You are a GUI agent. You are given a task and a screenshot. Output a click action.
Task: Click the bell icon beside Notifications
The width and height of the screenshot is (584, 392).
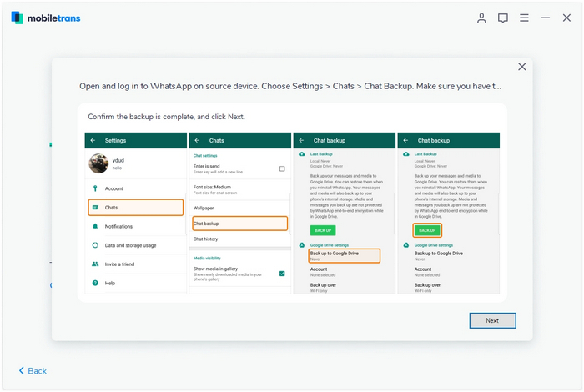tap(95, 226)
